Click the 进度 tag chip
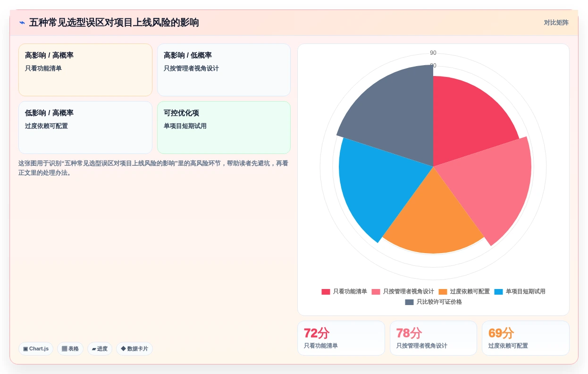Image resolution: width=588 pixels, height=374 pixels. click(x=100, y=348)
